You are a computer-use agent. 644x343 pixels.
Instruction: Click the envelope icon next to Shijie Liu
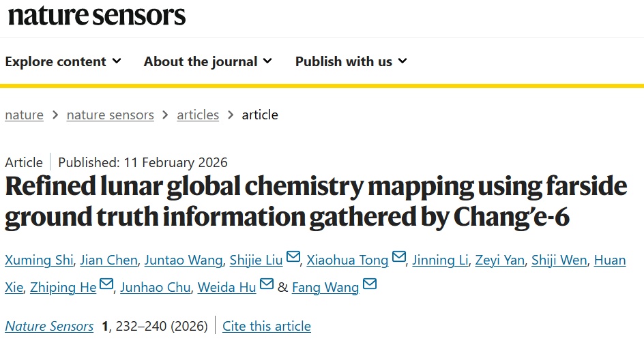293,258
